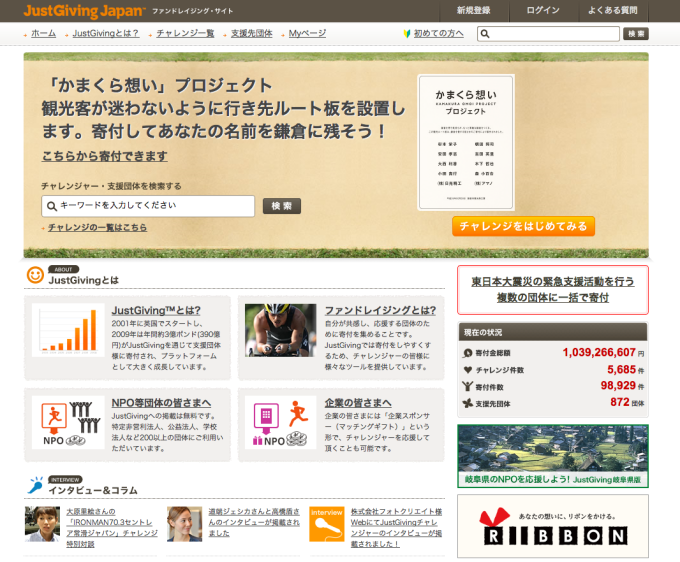The height and width of the screenshot is (562, 680).
Task: Open the 岐阜県のNPOを応援しよう banner
Action: (x=553, y=456)
